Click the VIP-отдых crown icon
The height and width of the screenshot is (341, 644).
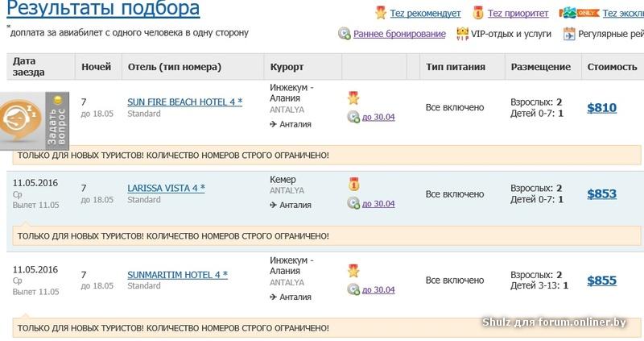click(462, 34)
